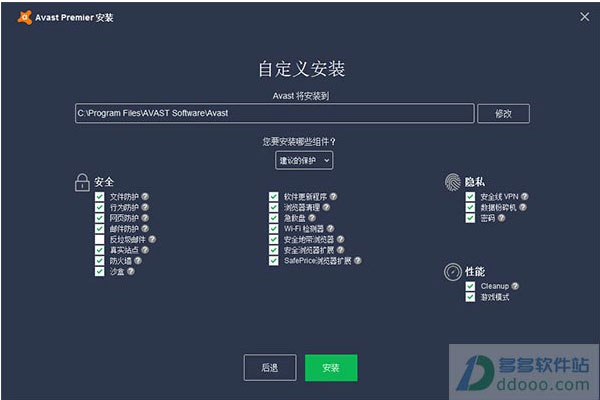Click the help icon next to Wi-Fi 检测器
The image size is (600, 400).
[330, 229]
